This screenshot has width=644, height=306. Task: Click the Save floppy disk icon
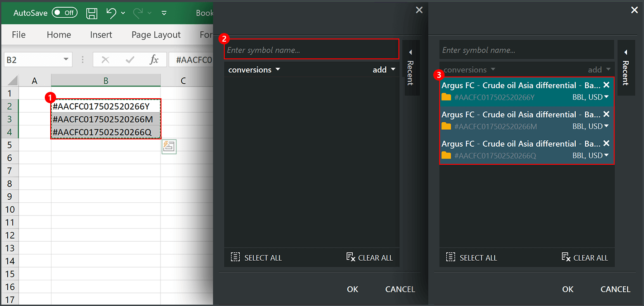pos(92,13)
